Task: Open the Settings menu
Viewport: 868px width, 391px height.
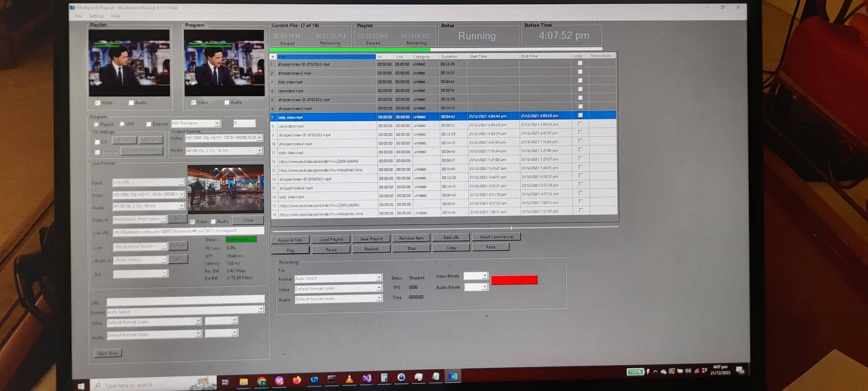Action: 96,16
